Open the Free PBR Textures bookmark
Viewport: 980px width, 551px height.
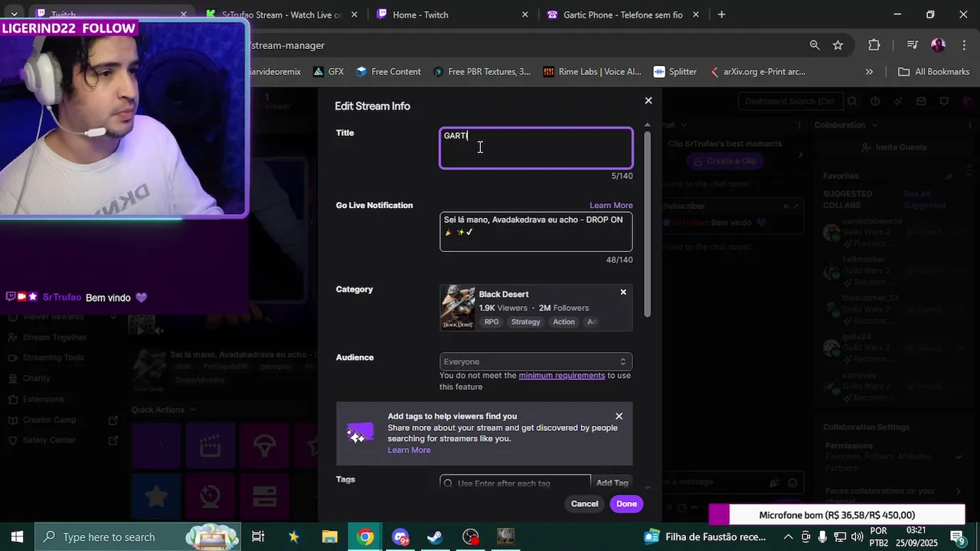482,72
